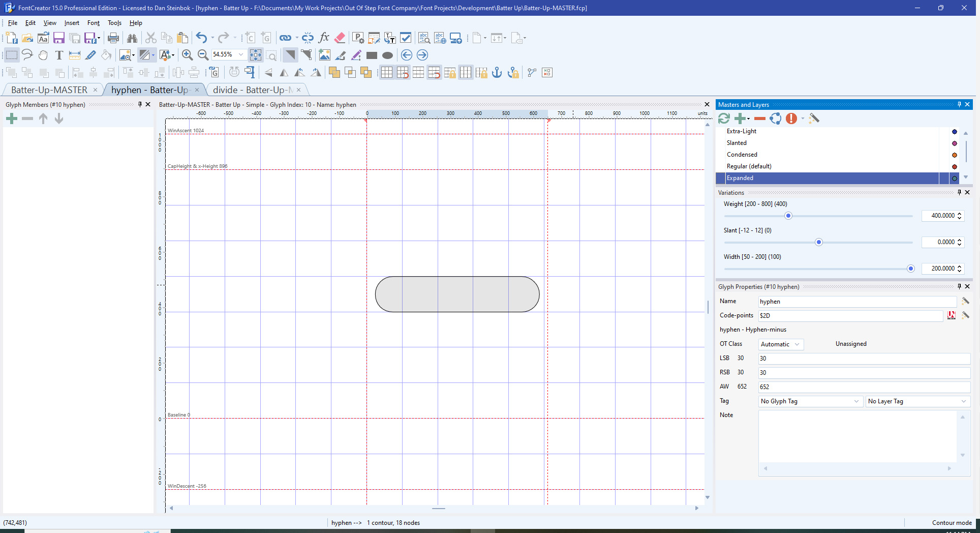Toggle the pin on the Variations panel

coord(959,192)
